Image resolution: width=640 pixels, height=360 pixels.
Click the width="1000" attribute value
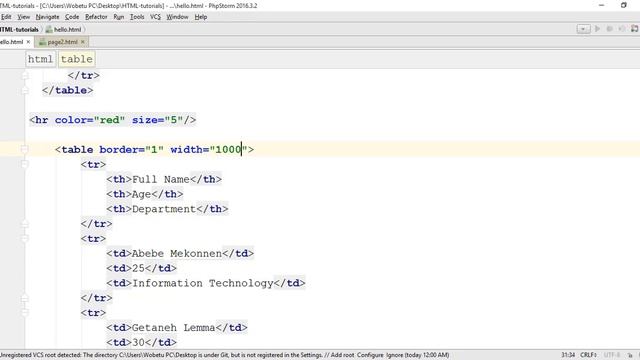point(229,149)
